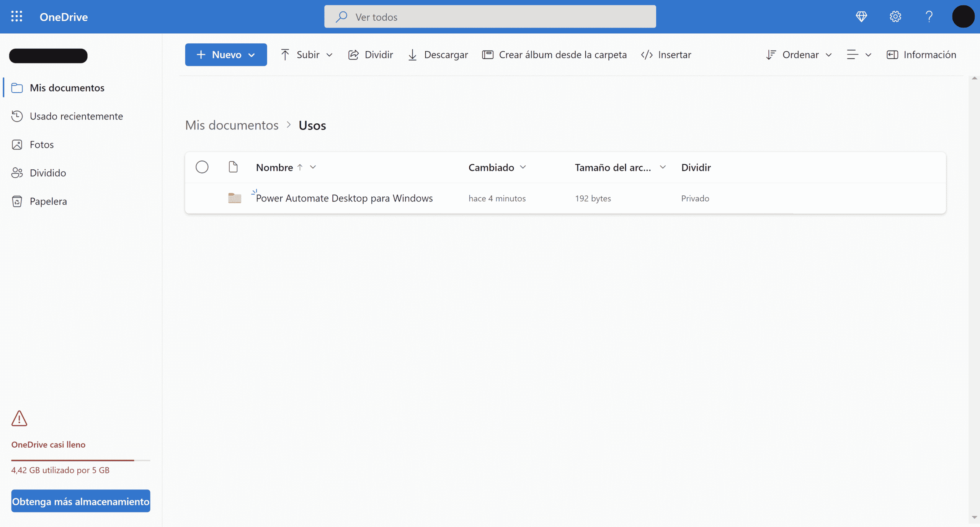Click Obtenga más almacenamiento button
Screen dimensions: 980x527
pos(81,501)
